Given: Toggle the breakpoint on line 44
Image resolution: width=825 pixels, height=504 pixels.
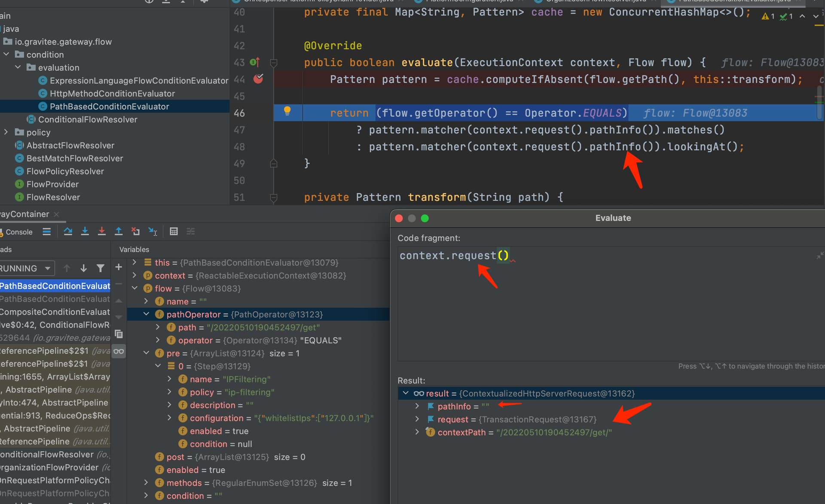Looking at the screenshot, I should point(258,79).
